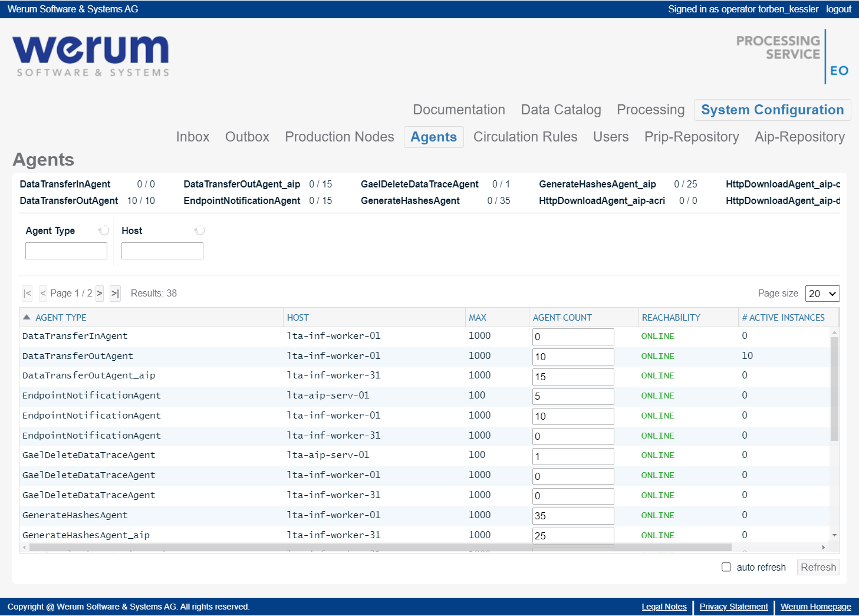Open the Circulation Rules tab
859x616 pixels.
click(525, 137)
